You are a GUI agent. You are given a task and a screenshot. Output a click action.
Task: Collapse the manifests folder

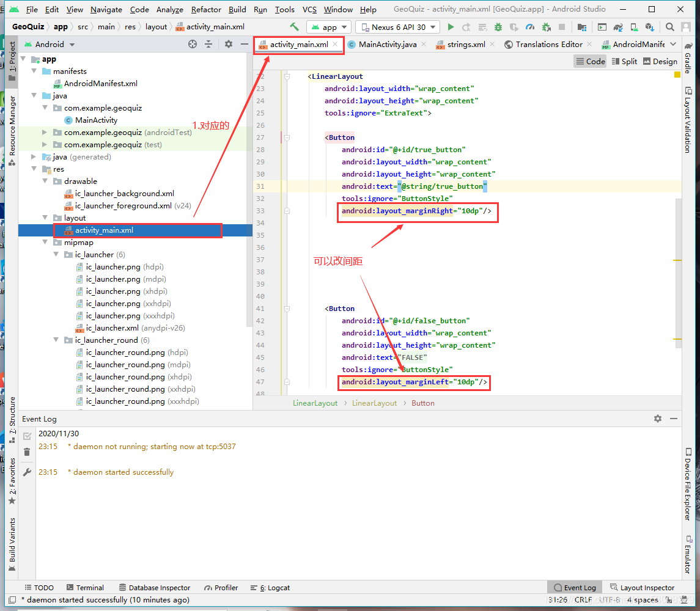click(x=34, y=71)
